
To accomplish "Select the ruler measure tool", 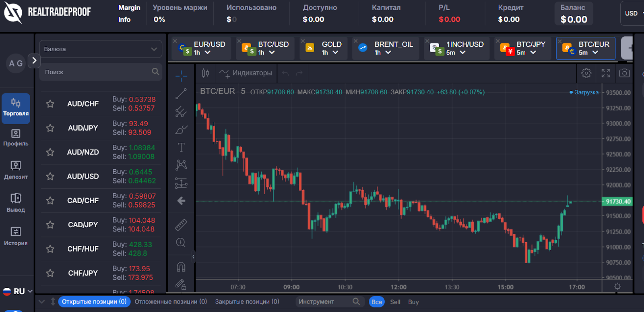I will pyautogui.click(x=181, y=225).
